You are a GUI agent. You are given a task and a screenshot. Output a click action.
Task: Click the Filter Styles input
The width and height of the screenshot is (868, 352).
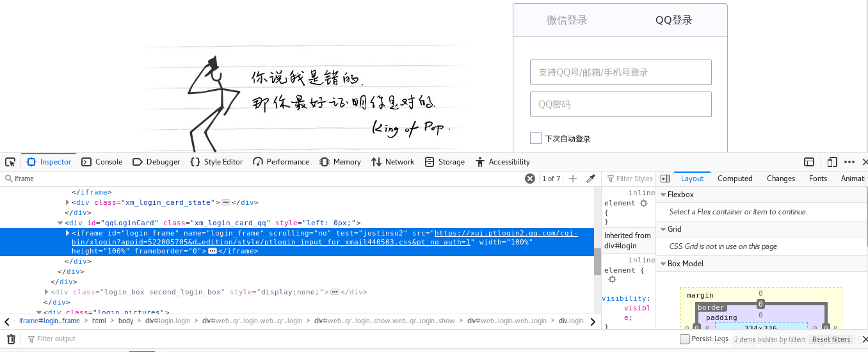[x=630, y=179]
